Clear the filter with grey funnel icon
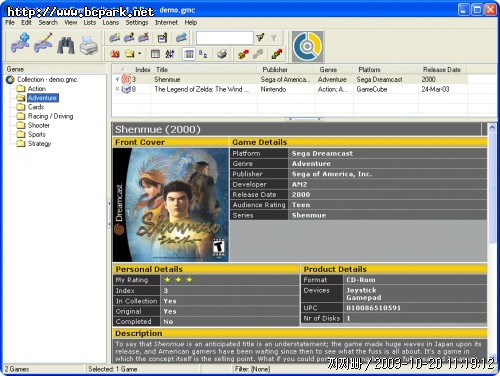The height and width of the screenshot is (376, 500). 274,38
